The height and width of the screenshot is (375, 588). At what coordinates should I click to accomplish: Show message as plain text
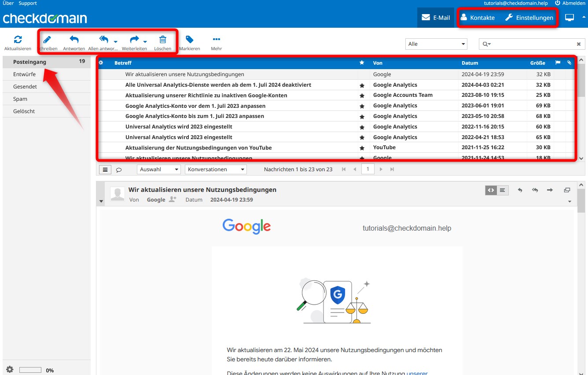(503, 190)
